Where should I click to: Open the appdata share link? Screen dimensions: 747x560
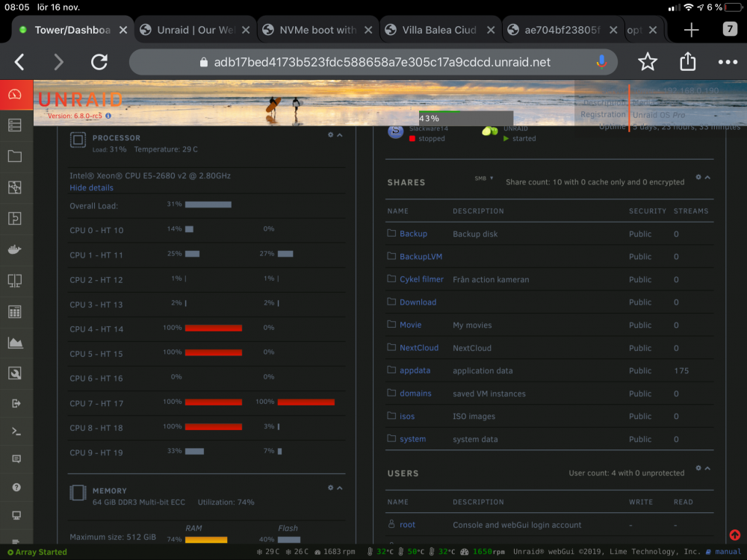point(415,370)
